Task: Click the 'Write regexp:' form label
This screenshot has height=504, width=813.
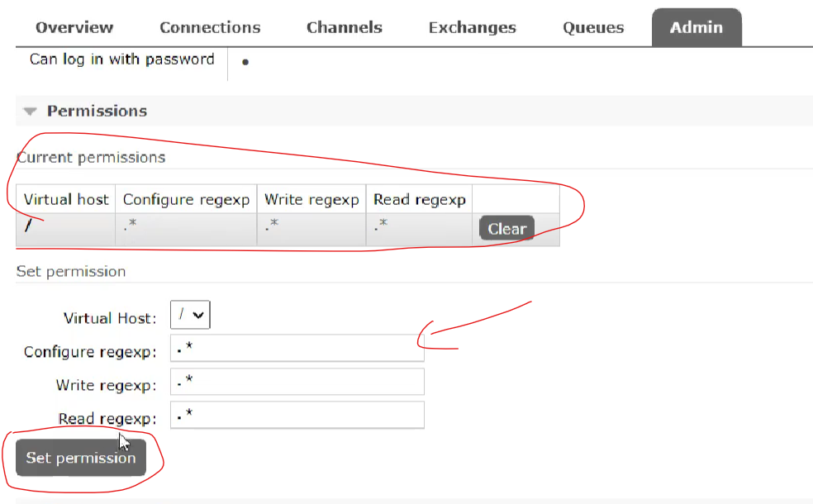Action: pyautogui.click(x=107, y=385)
